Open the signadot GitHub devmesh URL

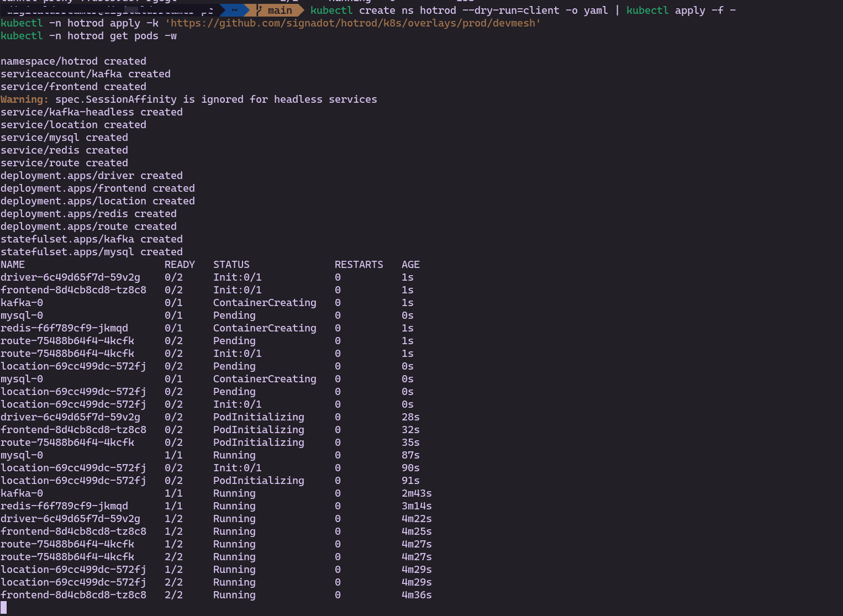[x=352, y=23]
